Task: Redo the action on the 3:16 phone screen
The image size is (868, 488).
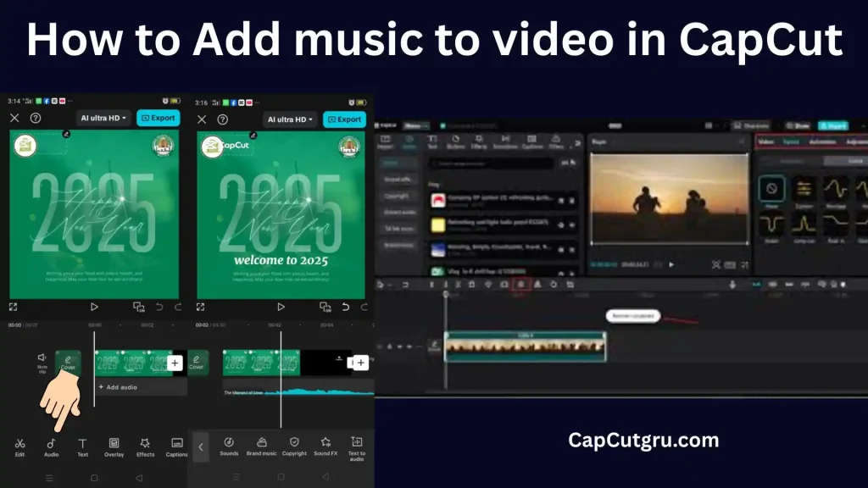Action: click(364, 307)
